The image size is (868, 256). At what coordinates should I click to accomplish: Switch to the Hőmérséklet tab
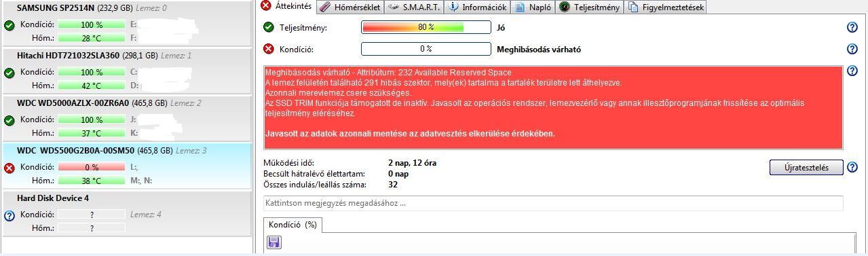pos(350,7)
